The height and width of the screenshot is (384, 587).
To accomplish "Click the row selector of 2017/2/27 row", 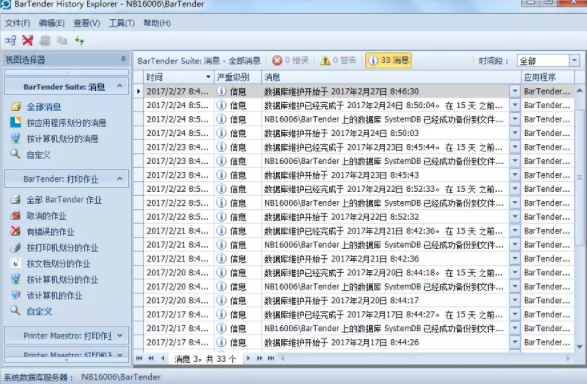I will pyautogui.click(x=139, y=91).
